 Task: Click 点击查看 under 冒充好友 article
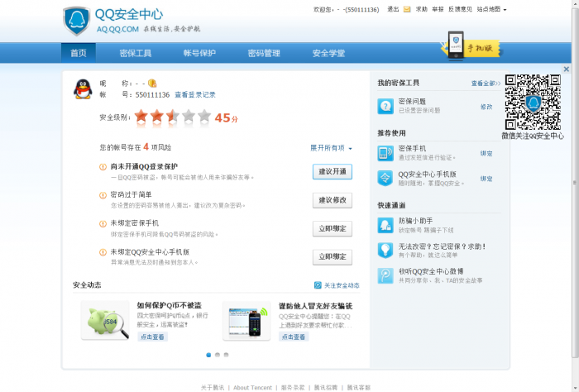(294, 337)
